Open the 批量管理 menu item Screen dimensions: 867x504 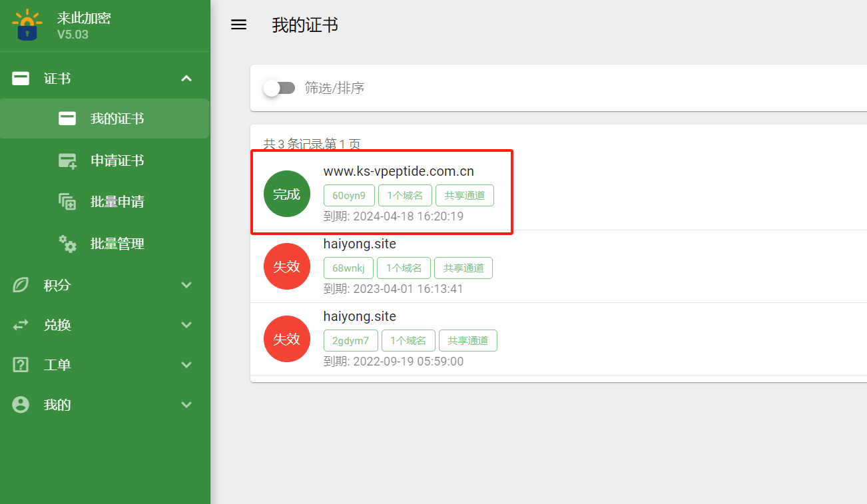pos(117,244)
